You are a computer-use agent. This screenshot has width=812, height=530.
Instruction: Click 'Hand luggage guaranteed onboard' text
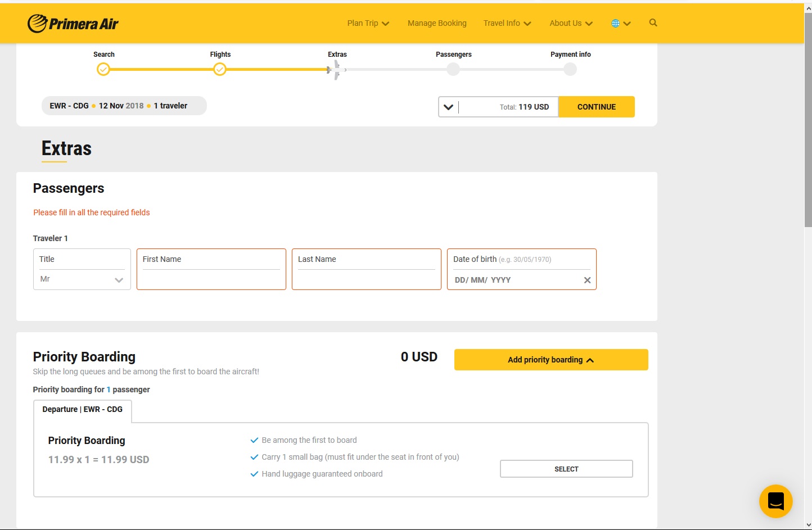pyautogui.click(x=322, y=474)
